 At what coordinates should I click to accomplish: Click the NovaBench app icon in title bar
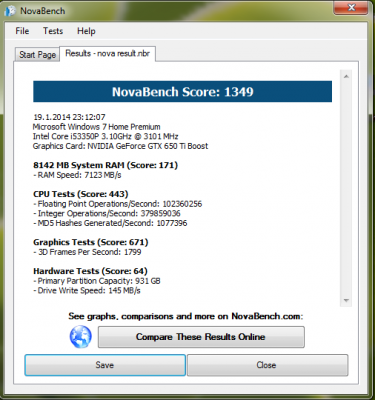(10, 11)
